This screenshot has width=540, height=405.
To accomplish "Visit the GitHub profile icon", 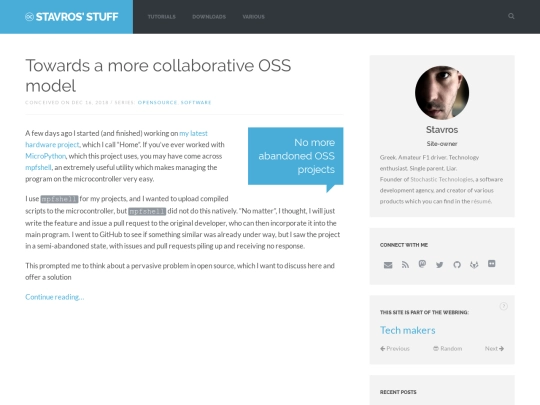I will click(457, 264).
